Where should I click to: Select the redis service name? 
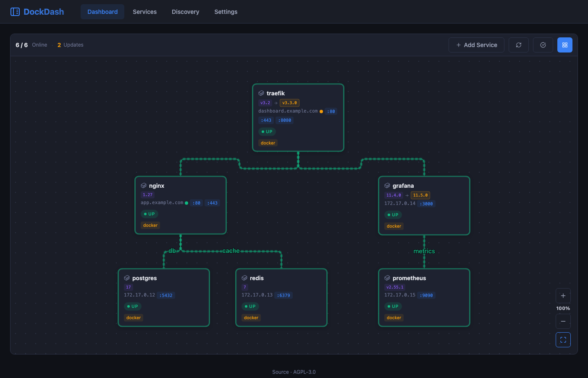pos(257,278)
